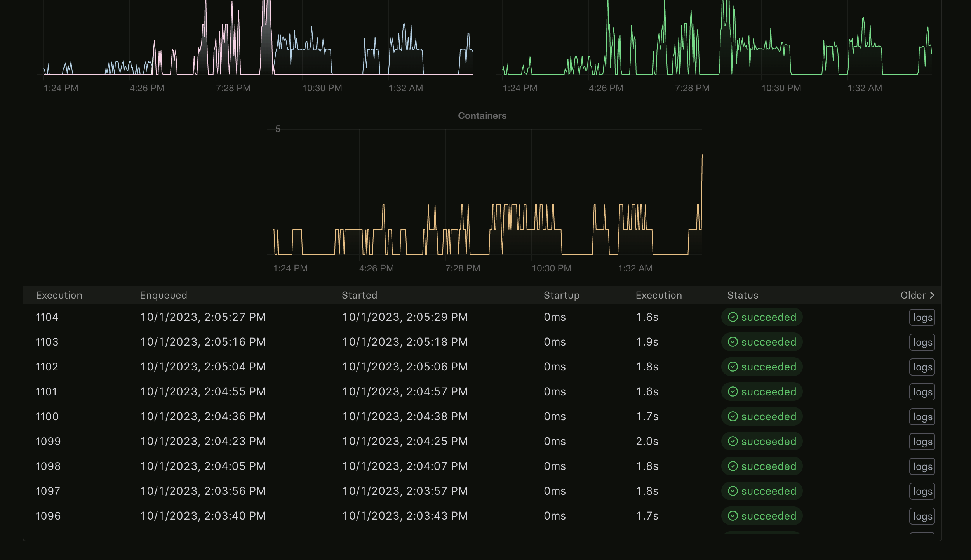971x560 pixels.
Task: Open logs for execution 1100
Action: [x=922, y=417]
